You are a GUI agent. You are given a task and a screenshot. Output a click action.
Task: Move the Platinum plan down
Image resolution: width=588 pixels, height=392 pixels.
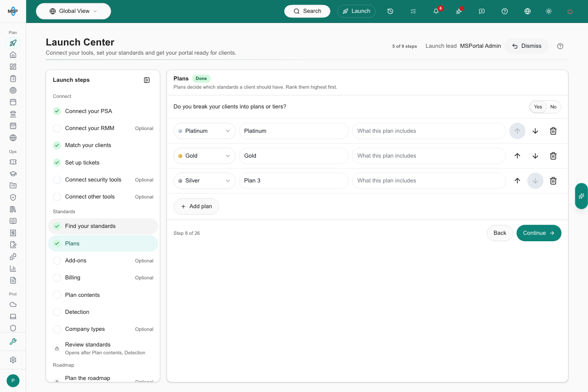coord(535,131)
